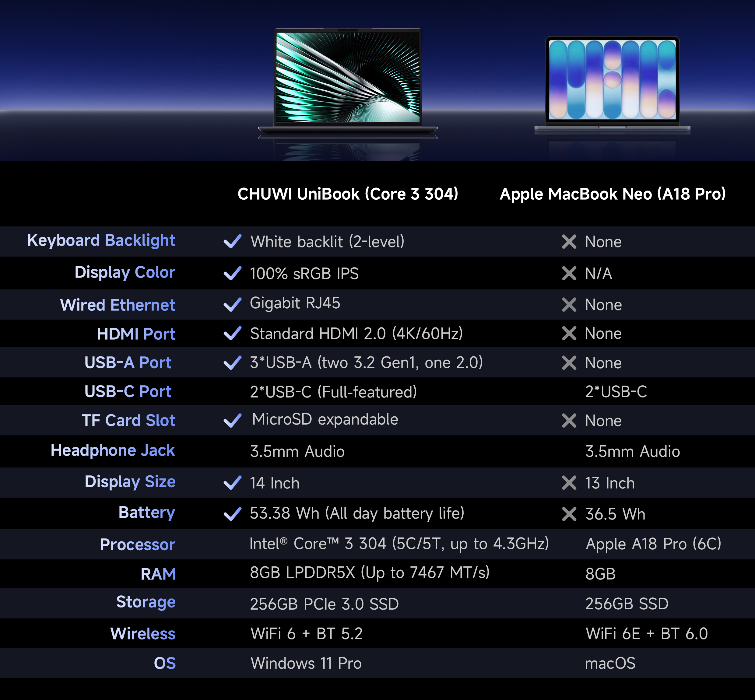Click the 14 Inch display size value
The width and height of the screenshot is (755, 700).
point(275,483)
